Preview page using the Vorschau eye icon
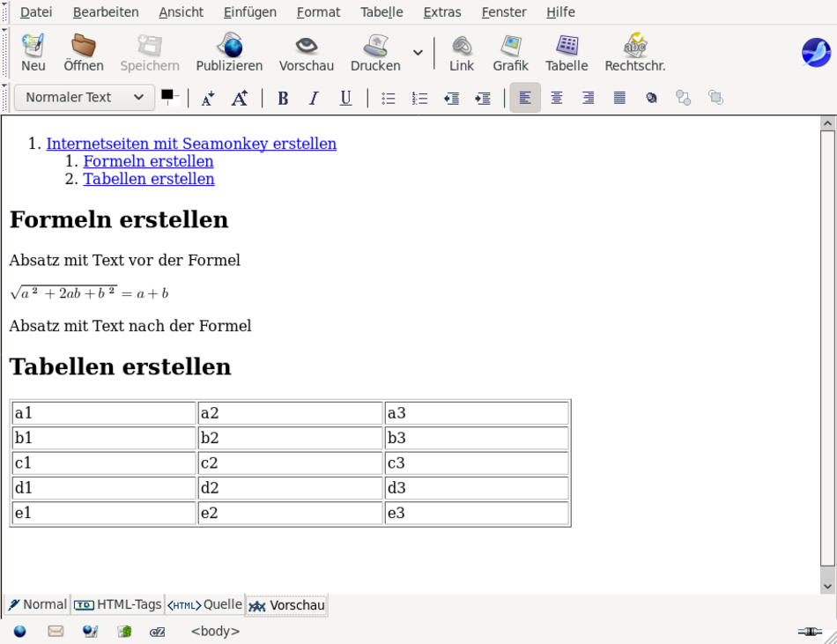The height and width of the screenshot is (644, 837). [x=307, y=52]
